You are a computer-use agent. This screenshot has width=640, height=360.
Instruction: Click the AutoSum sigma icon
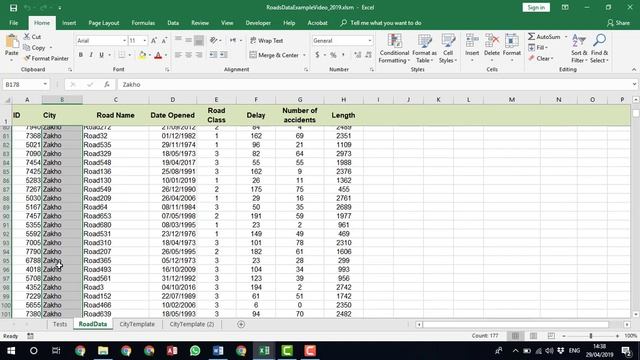coord(531,37)
